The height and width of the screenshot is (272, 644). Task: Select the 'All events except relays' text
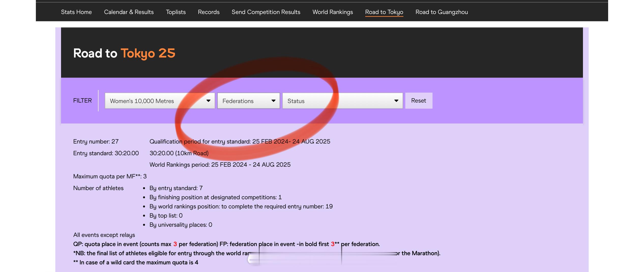[104, 235]
